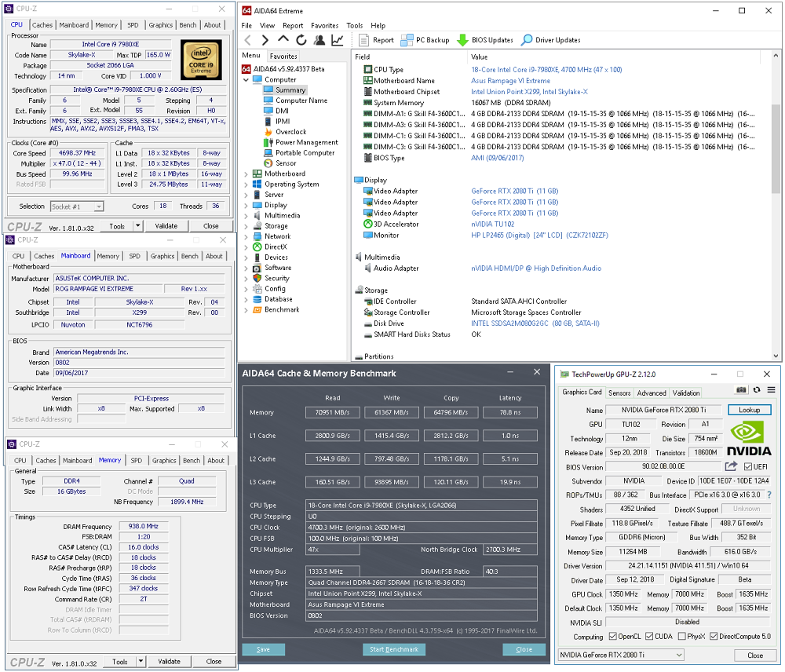Click the NVIDIA logo in GPU-Z

pos(749,439)
